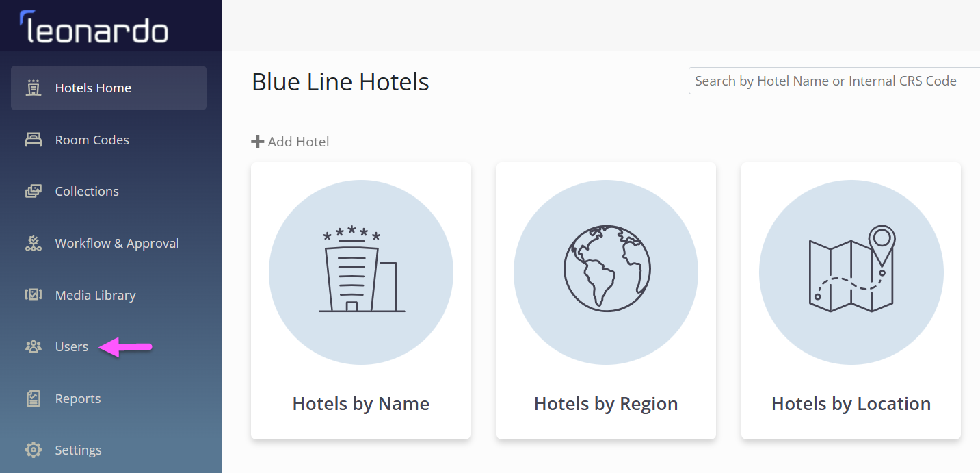Click the Workflow & Approval icon
Image resolution: width=980 pixels, height=473 pixels.
tap(33, 243)
